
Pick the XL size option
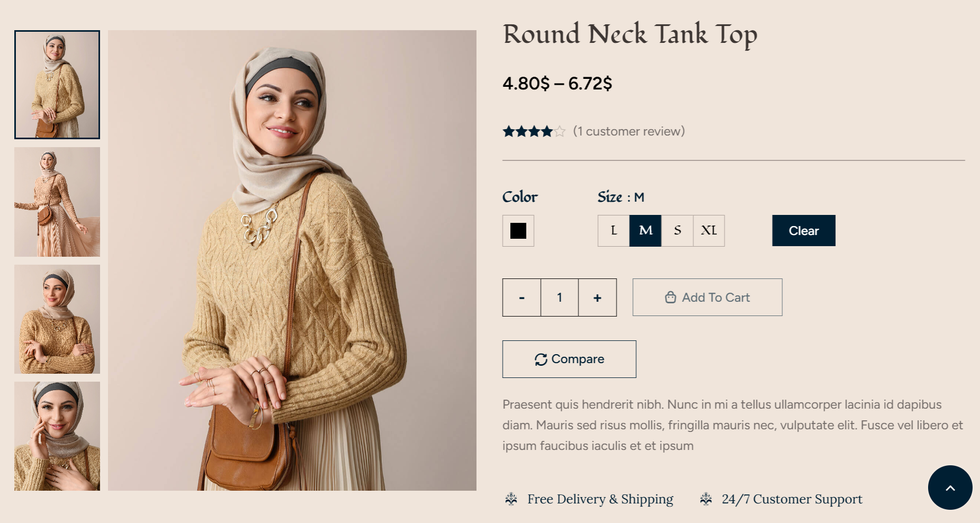coord(709,231)
